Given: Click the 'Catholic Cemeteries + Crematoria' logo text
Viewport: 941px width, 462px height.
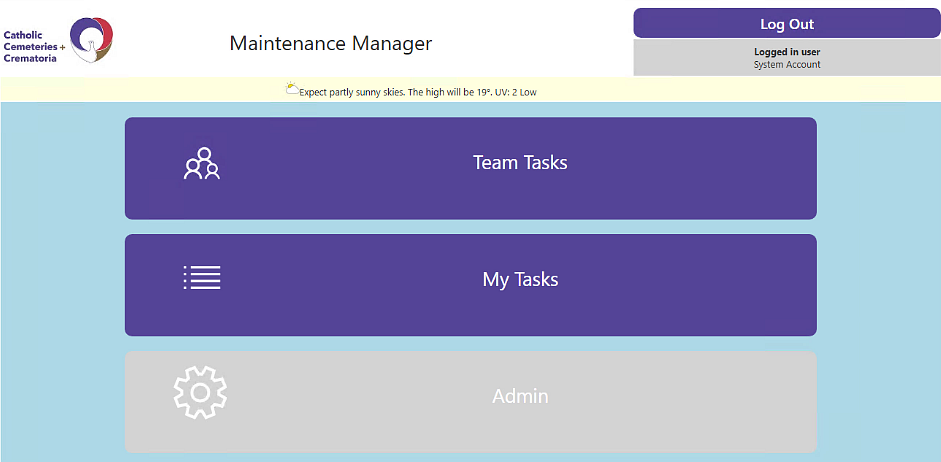Looking at the screenshot, I should [33, 46].
